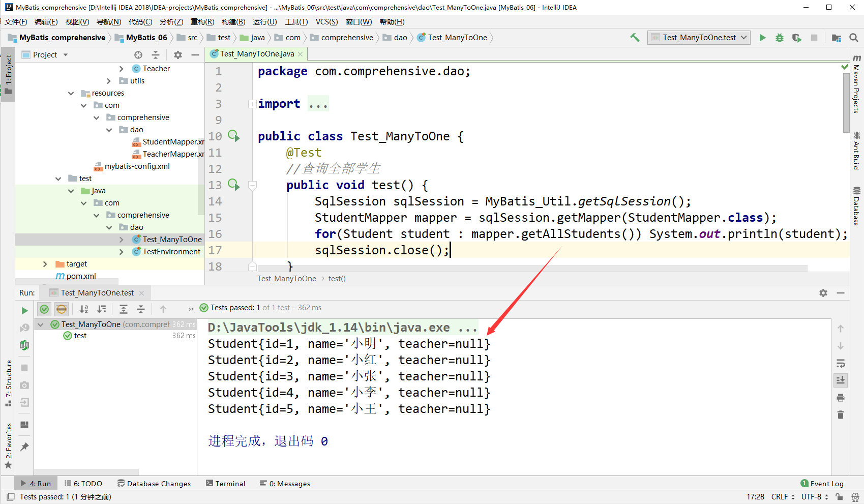Run test gutter icon on line 13
Image resolution: width=864 pixels, height=504 pixels.
pos(233,185)
